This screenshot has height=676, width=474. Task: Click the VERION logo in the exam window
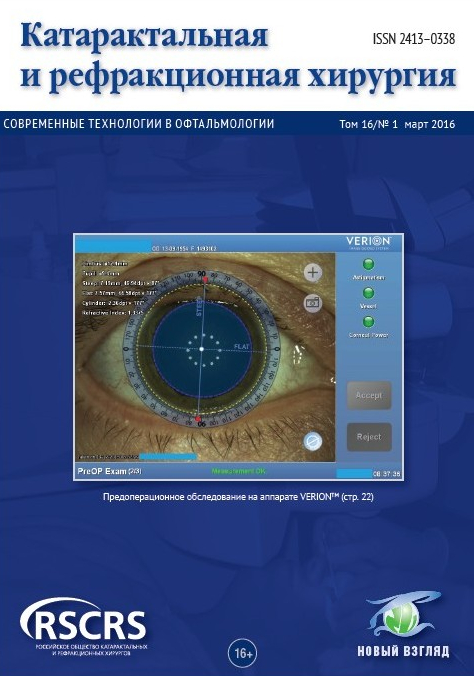coord(368,241)
